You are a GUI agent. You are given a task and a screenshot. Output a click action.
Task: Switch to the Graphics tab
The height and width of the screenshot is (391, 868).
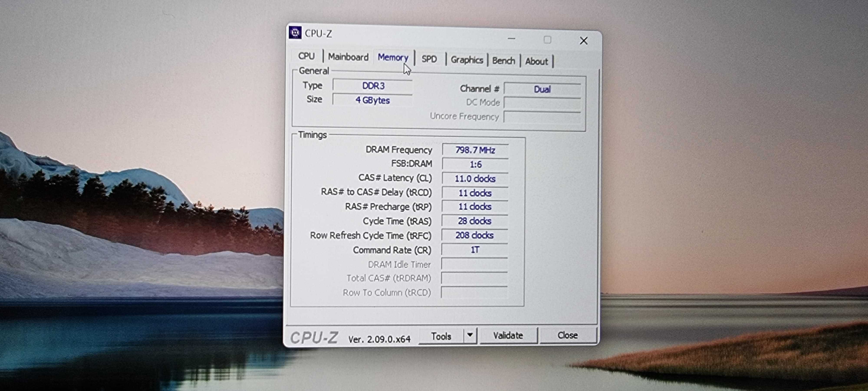click(467, 60)
